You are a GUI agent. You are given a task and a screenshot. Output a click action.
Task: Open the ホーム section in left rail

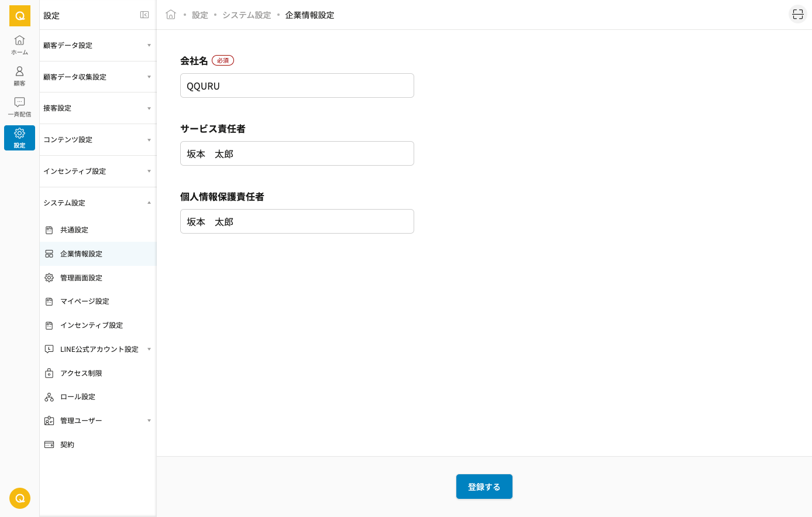[19, 44]
